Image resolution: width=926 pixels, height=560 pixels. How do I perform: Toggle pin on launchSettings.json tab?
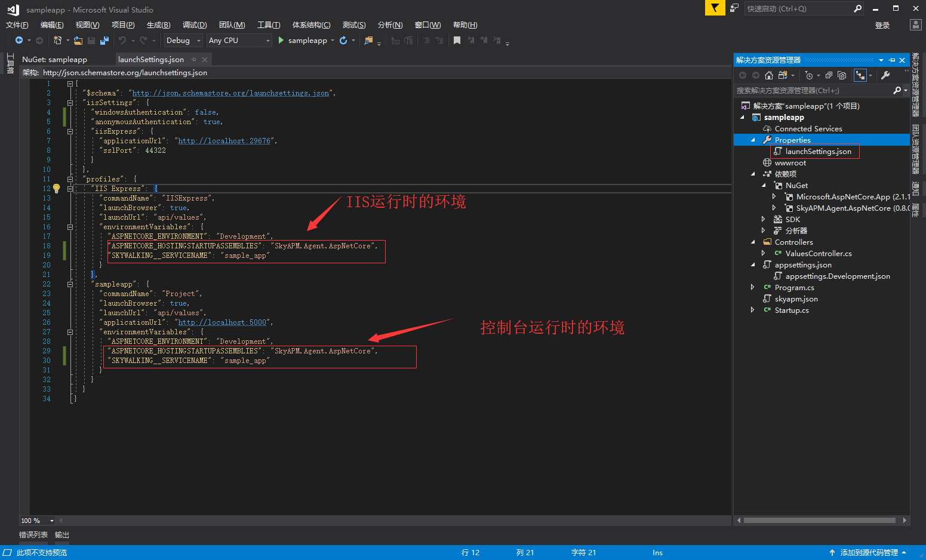click(x=194, y=59)
